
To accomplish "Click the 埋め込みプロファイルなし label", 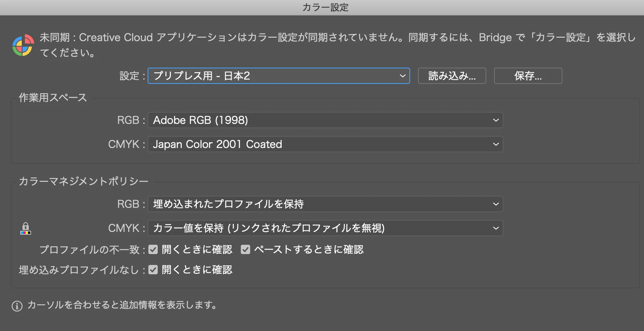I will click(82, 270).
